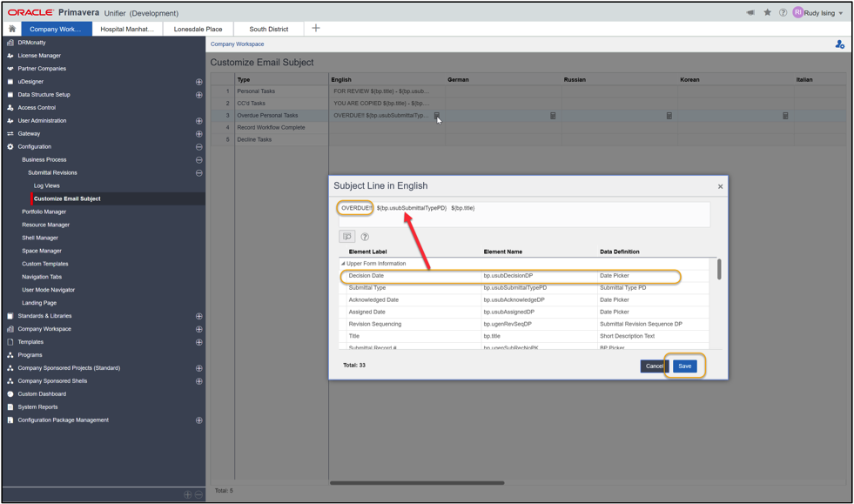Expand Configuration Package Management node
The width and height of the screenshot is (854, 504).
click(198, 420)
